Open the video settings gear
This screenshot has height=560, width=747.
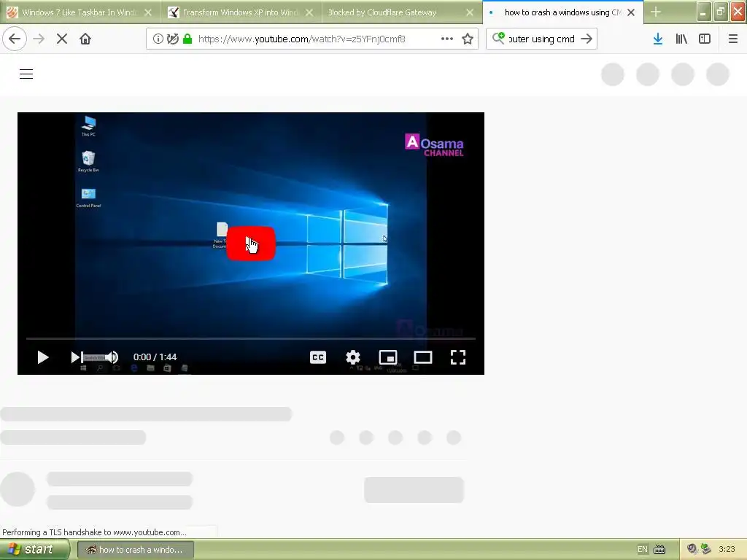352,357
